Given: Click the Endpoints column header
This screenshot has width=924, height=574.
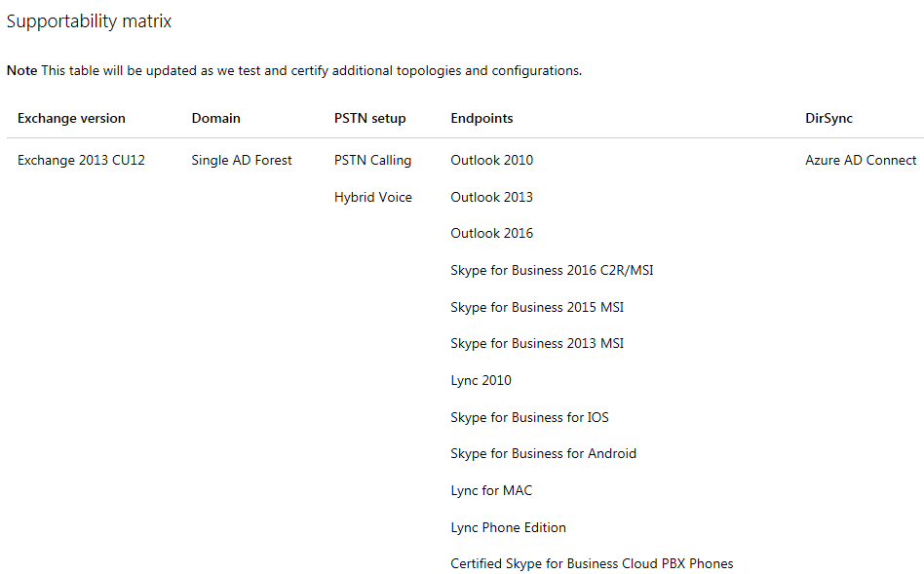Looking at the screenshot, I should [x=481, y=118].
